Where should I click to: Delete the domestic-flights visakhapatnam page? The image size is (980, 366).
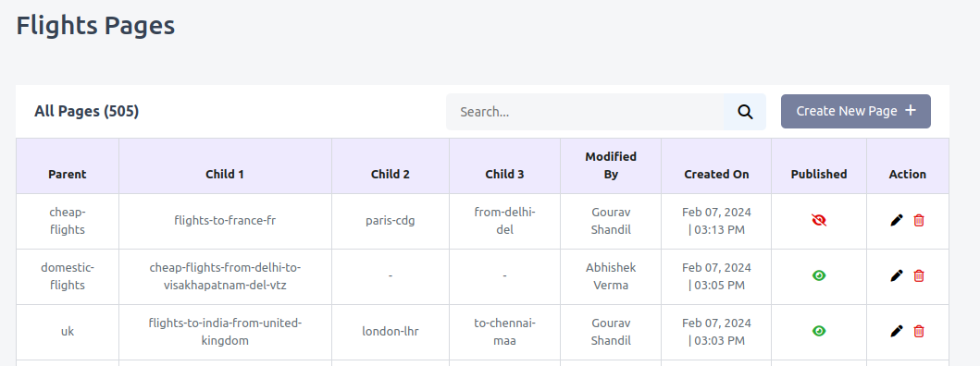pos(919,275)
